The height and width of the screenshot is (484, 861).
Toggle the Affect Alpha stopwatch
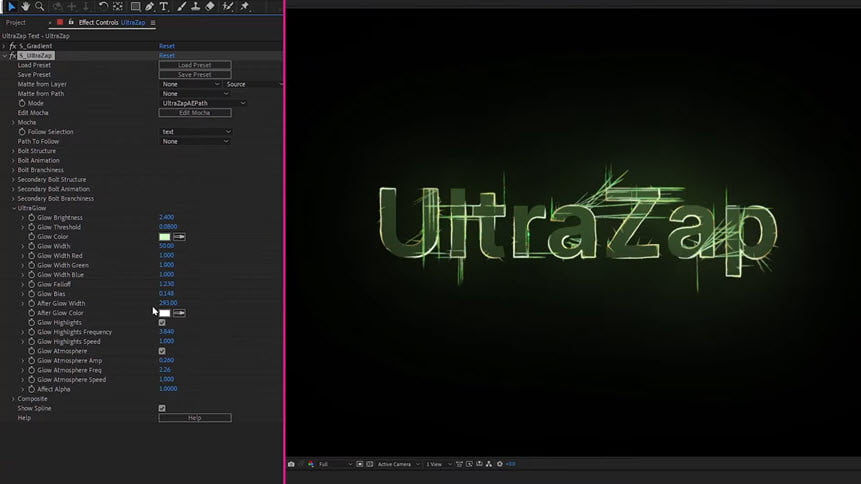coord(31,390)
